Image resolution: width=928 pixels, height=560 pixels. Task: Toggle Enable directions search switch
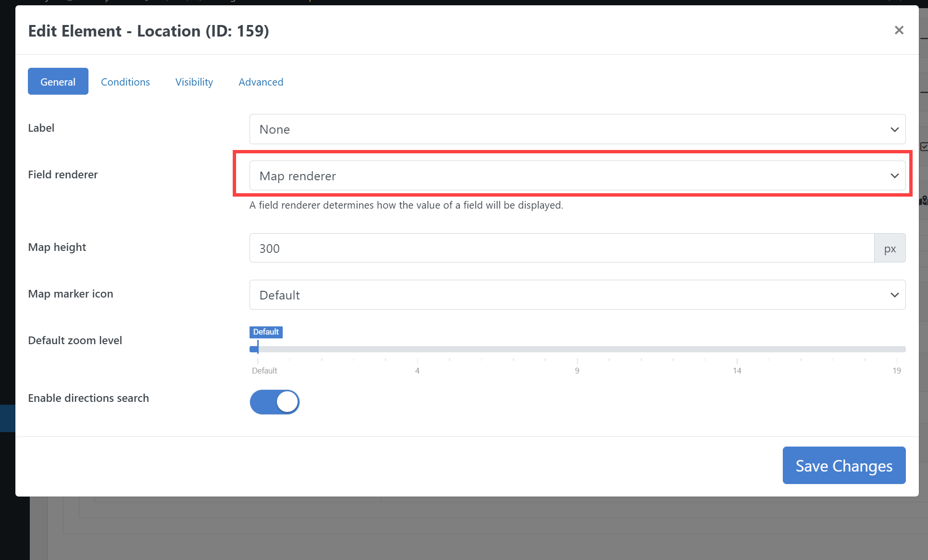click(x=275, y=402)
